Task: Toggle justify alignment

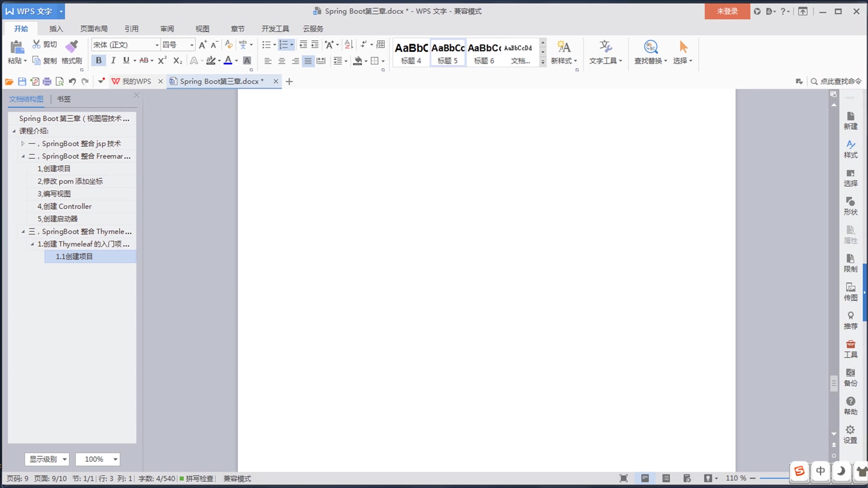Action: pos(308,61)
